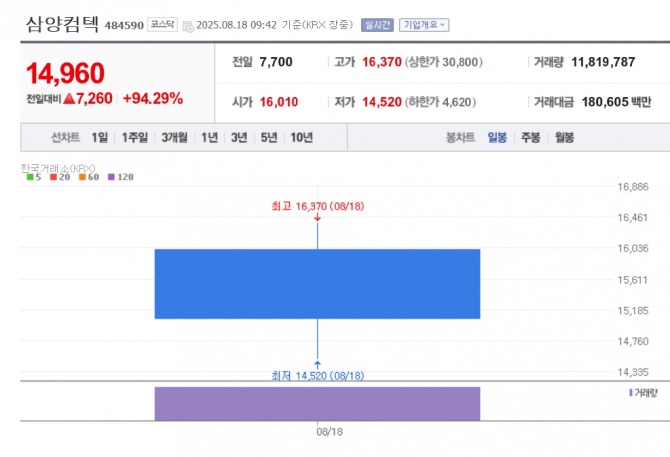
Task: Click the 실시간 real-time button
Action: (x=377, y=25)
